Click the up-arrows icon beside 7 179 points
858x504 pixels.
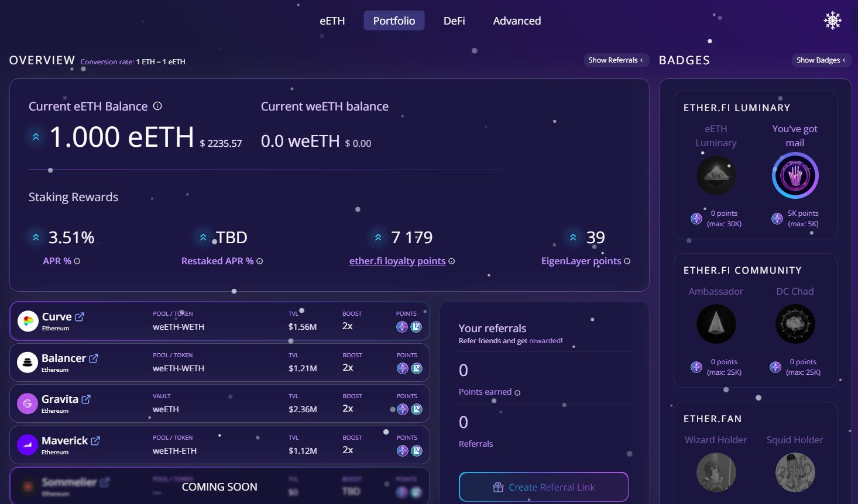pos(378,237)
